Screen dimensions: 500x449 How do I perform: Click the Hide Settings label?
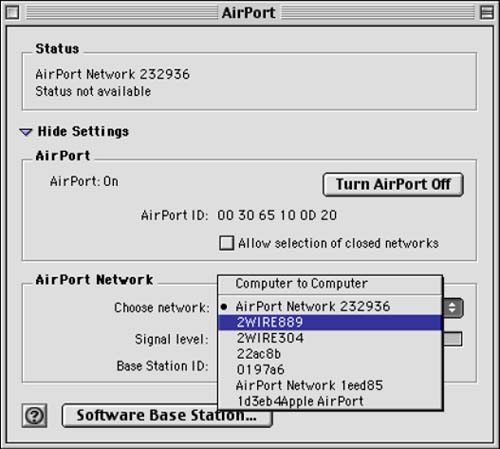83,131
